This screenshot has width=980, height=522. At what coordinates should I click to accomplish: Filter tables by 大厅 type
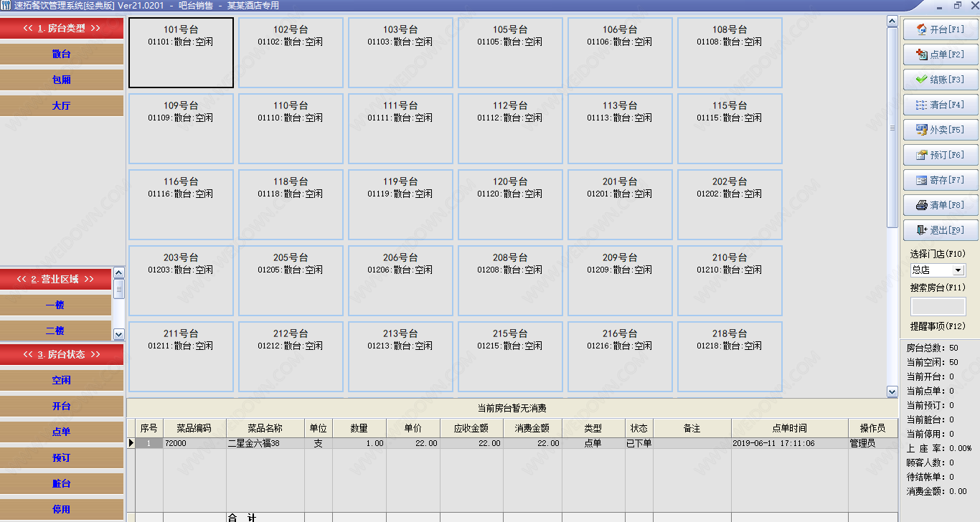click(x=62, y=106)
